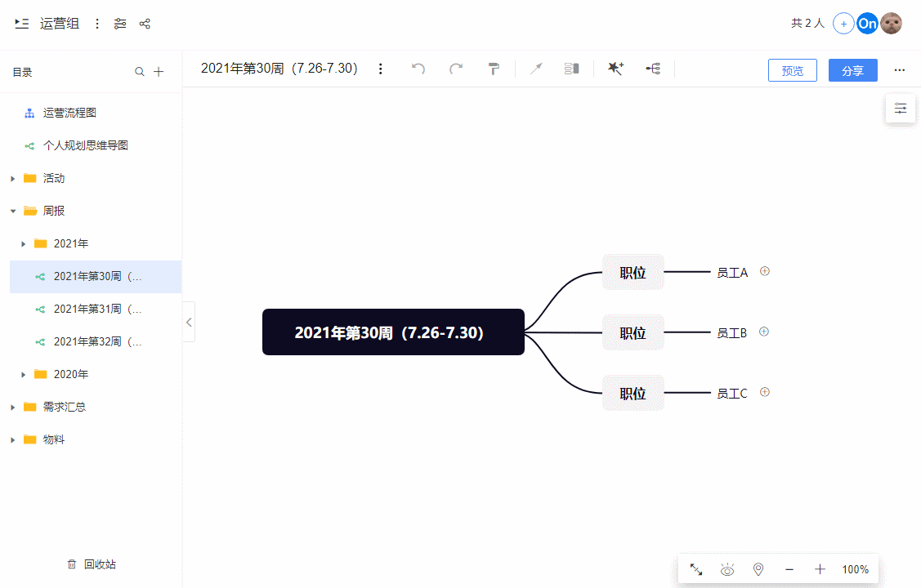Click the document title in the toolbar
This screenshot has width=921, height=588.
[279, 68]
